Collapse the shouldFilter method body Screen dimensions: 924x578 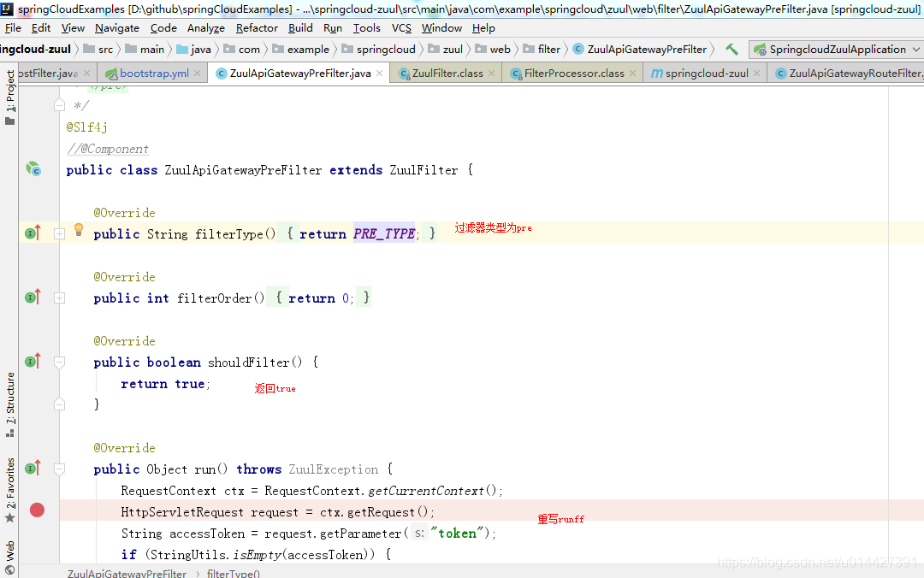point(60,363)
